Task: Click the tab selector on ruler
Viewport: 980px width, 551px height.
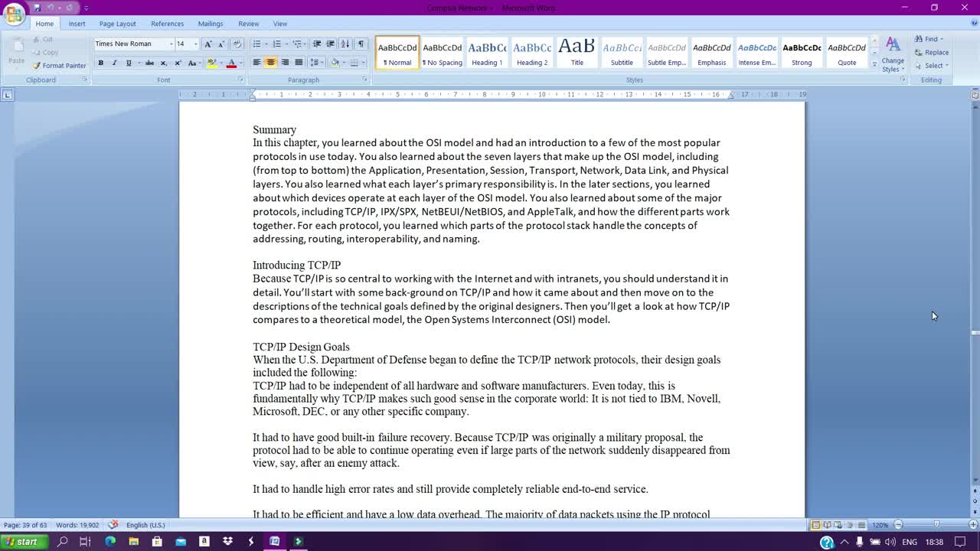Action: (x=7, y=95)
